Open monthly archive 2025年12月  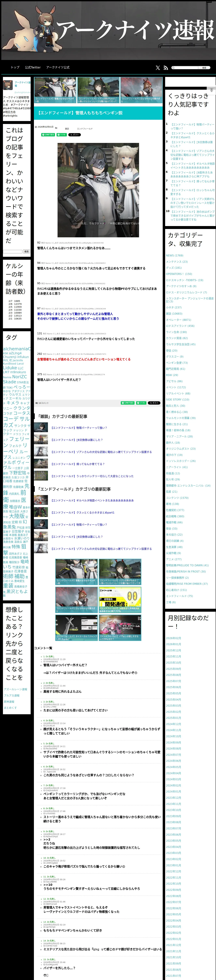coord(173,650)
